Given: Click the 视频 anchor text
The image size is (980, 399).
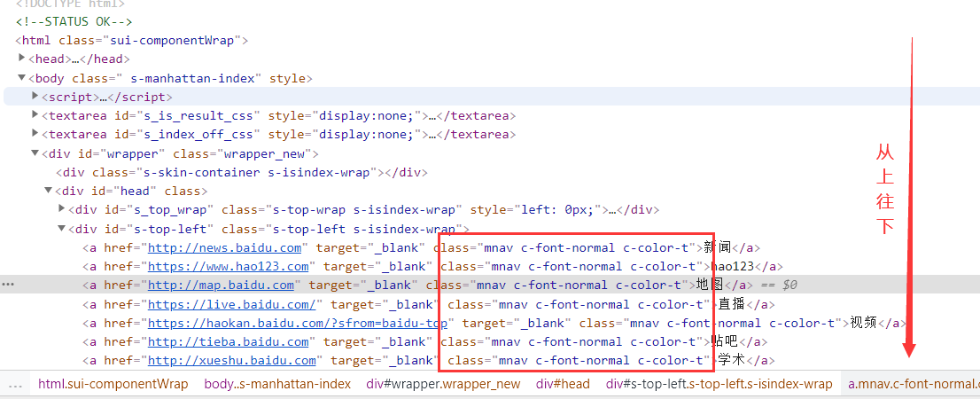Looking at the screenshot, I should [865, 324].
